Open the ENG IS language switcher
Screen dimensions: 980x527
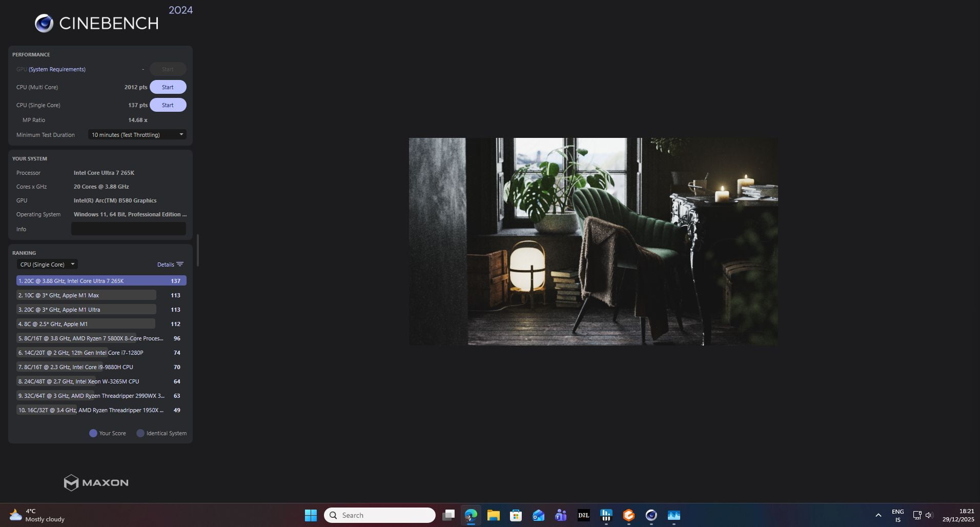point(898,516)
